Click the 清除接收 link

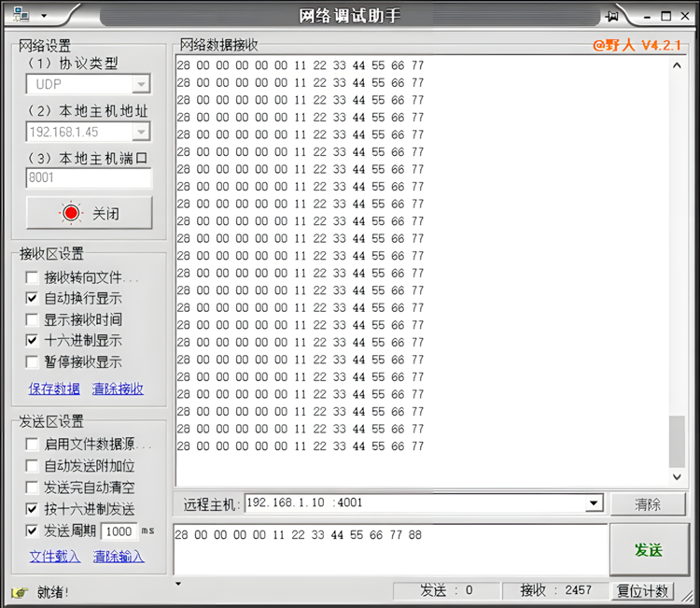pyautogui.click(x=118, y=389)
